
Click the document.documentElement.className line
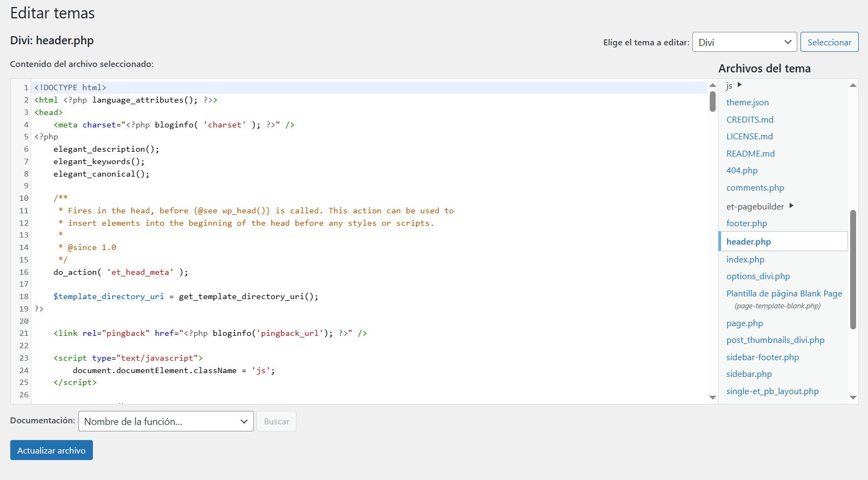pyautogui.click(x=174, y=370)
